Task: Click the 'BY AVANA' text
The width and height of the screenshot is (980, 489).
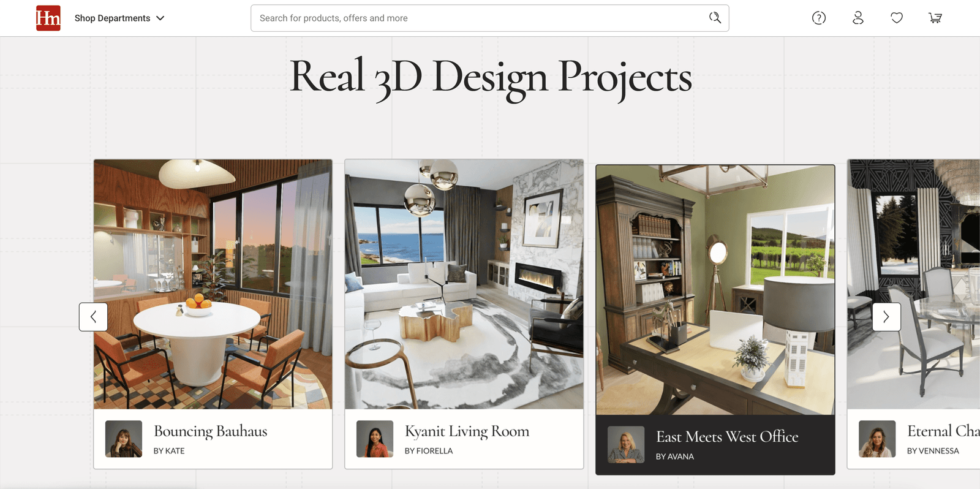Action: point(675,457)
